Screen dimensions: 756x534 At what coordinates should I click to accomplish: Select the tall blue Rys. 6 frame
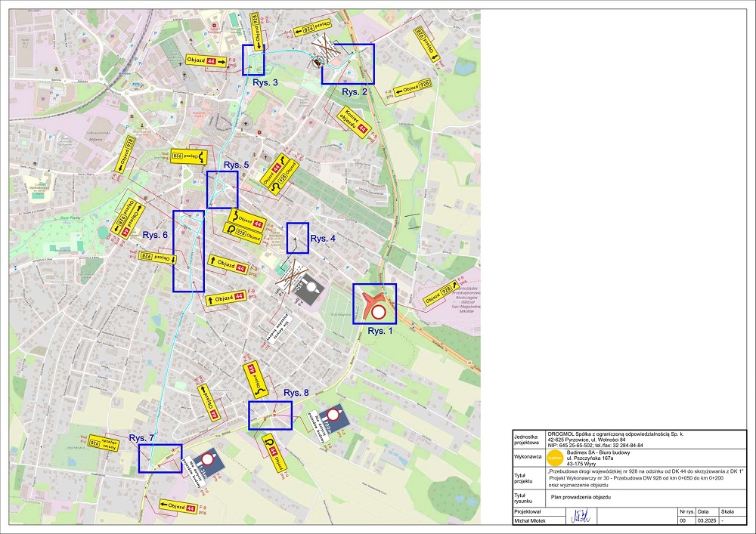(188, 251)
